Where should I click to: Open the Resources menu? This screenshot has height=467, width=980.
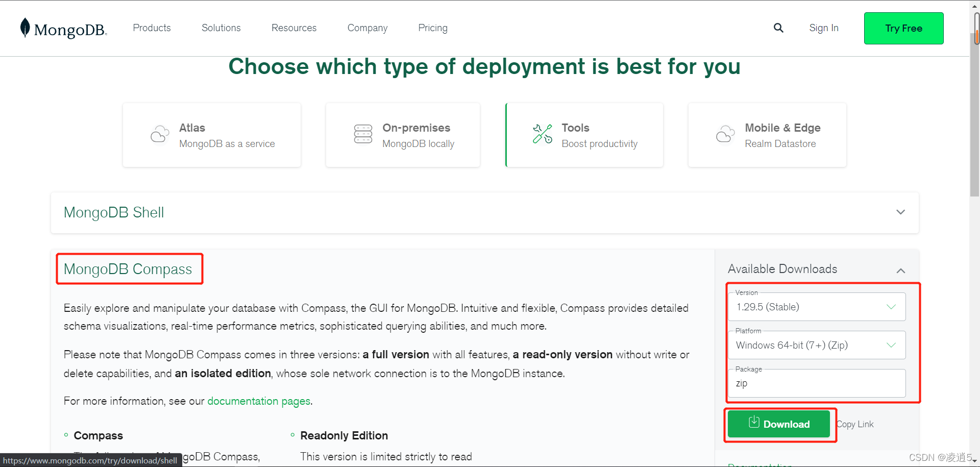(294, 28)
